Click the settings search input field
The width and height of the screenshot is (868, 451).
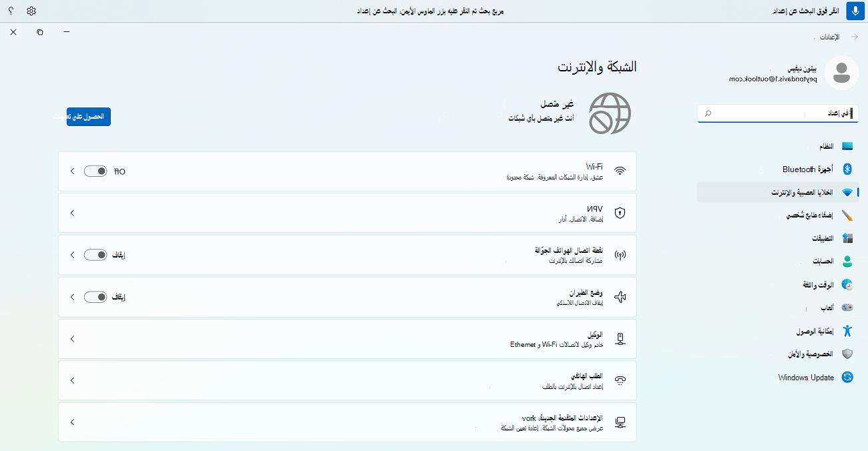pos(778,113)
